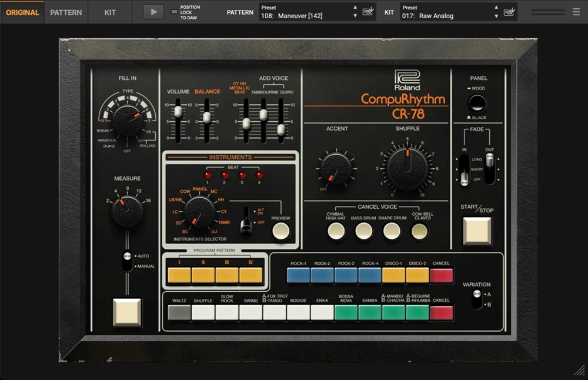Save the Pattern preset using the floppy icon
The image size is (588, 380).
point(367,11)
